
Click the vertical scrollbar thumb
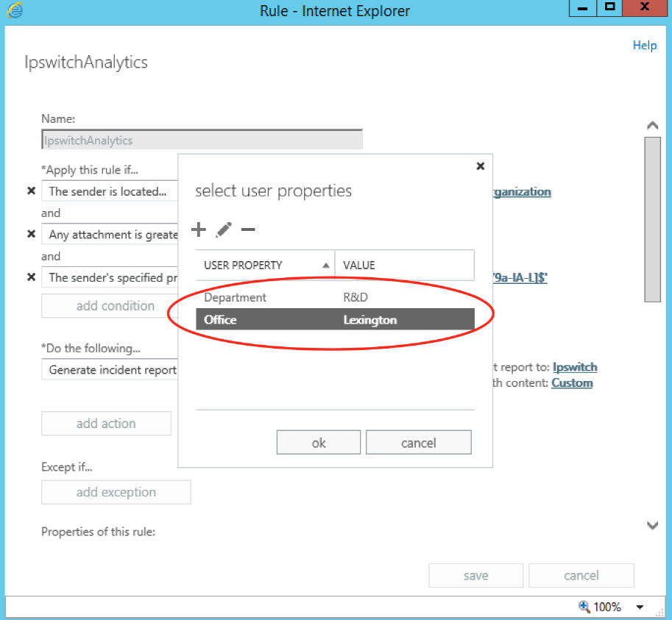pyautogui.click(x=652, y=220)
